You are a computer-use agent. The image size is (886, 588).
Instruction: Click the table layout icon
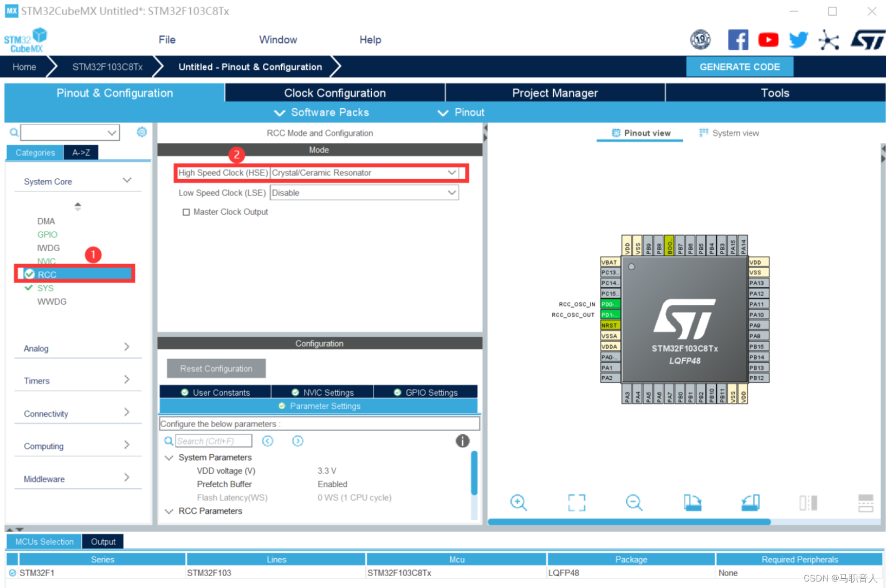point(865,502)
